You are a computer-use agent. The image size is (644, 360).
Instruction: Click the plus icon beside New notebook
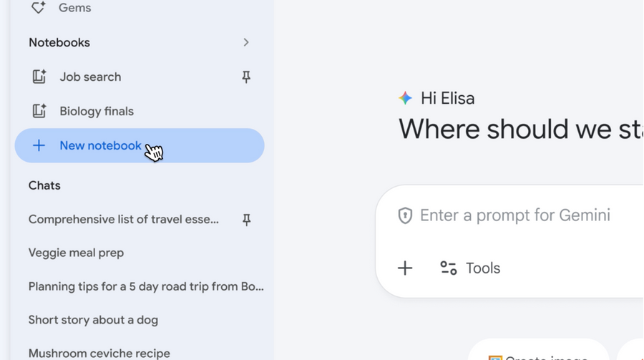coord(39,145)
